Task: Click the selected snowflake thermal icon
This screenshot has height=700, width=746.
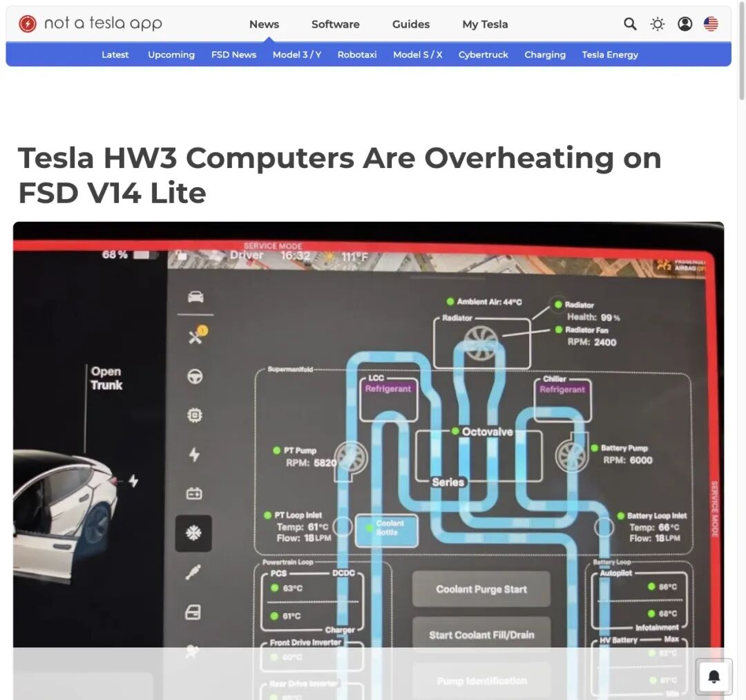Action: pyautogui.click(x=193, y=533)
